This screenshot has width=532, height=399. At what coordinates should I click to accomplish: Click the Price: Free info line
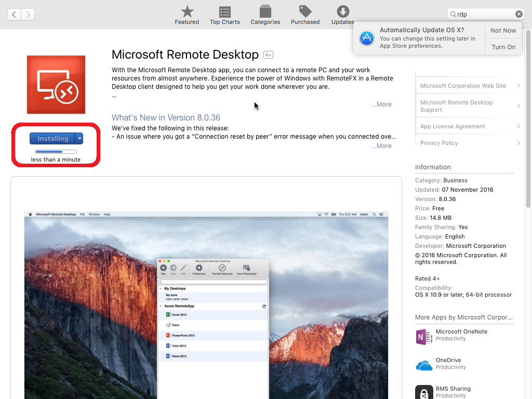click(430, 208)
